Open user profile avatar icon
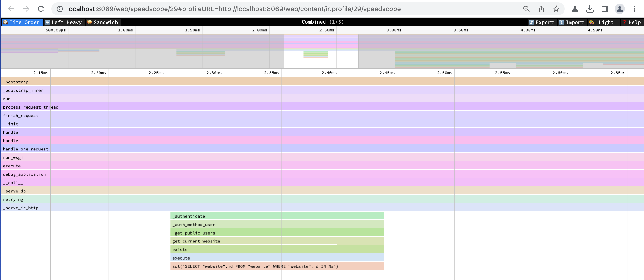644x280 pixels. point(620,9)
